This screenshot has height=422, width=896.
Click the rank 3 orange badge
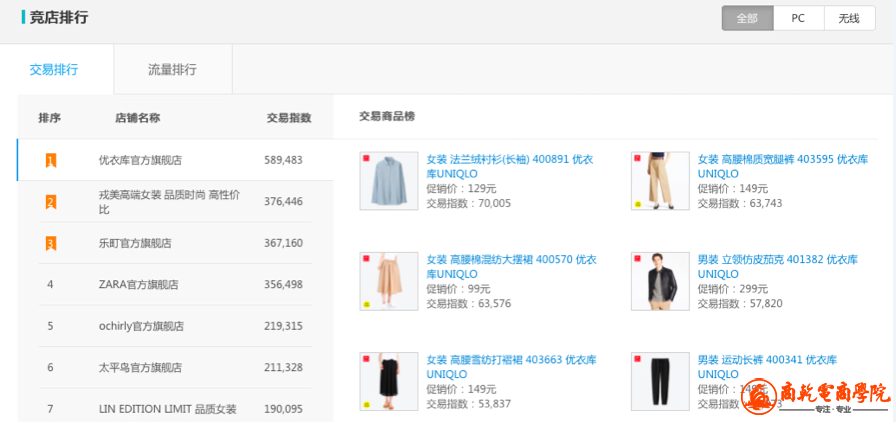[x=51, y=244]
